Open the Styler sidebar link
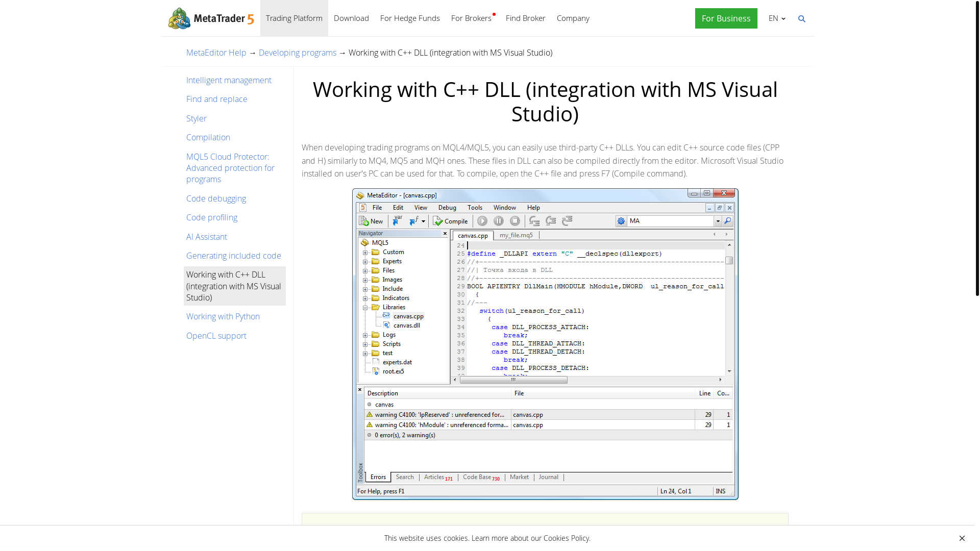This screenshot has height=551, width=980. 197,118
